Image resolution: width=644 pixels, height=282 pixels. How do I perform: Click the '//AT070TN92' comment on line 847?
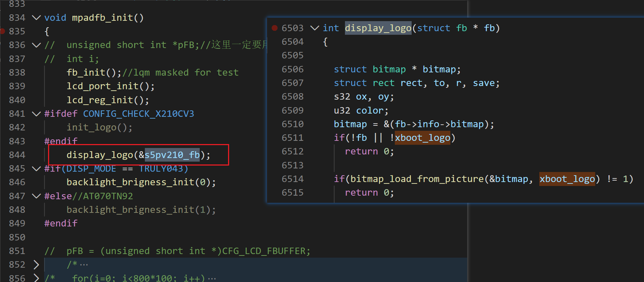click(x=103, y=196)
